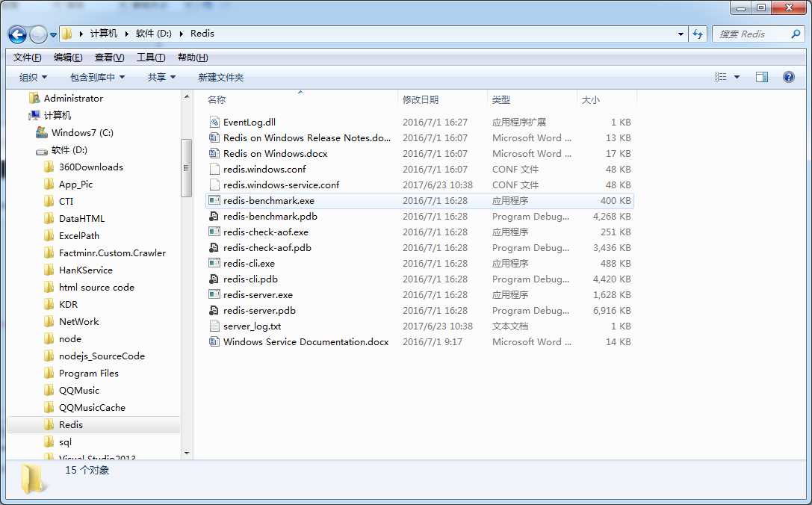Select redis.windows-service.conf file icon
Screen dimensions: 812x505
click(214, 185)
